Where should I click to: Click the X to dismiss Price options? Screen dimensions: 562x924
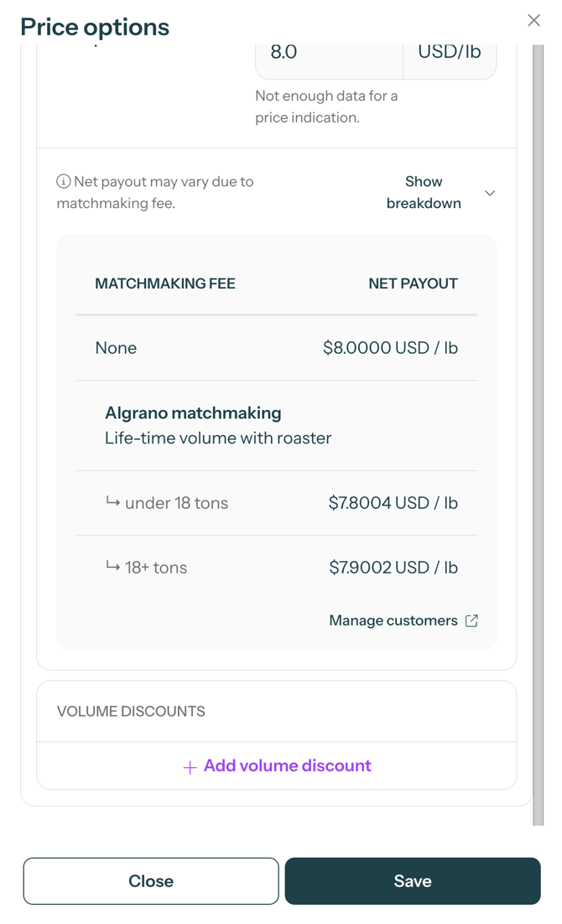[534, 20]
